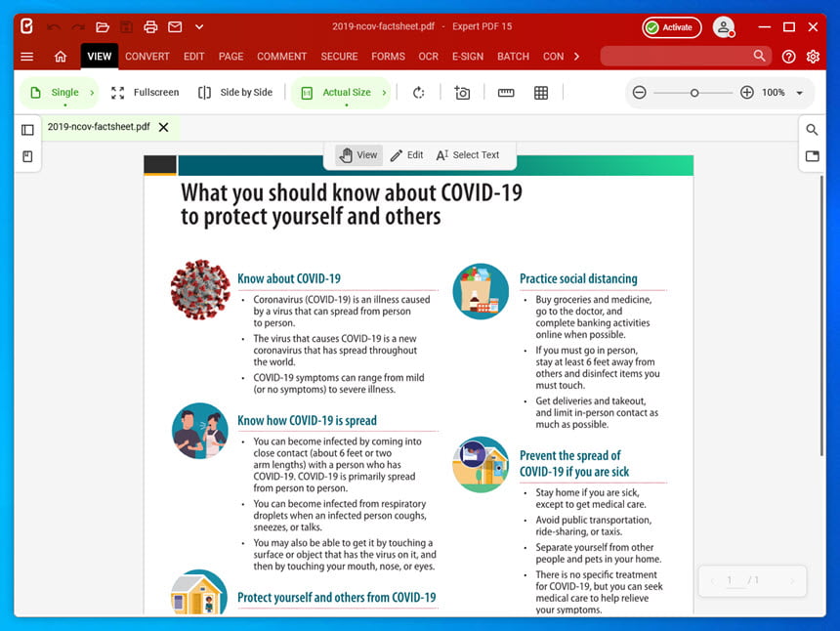This screenshot has width=840, height=631.
Task: Open the bookmarks panel icon
Action: 27,156
